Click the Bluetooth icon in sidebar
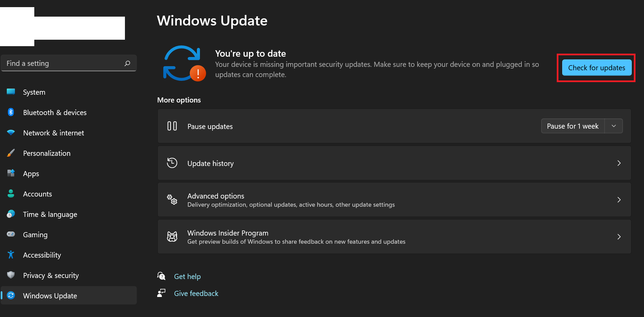 [x=11, y=112]
